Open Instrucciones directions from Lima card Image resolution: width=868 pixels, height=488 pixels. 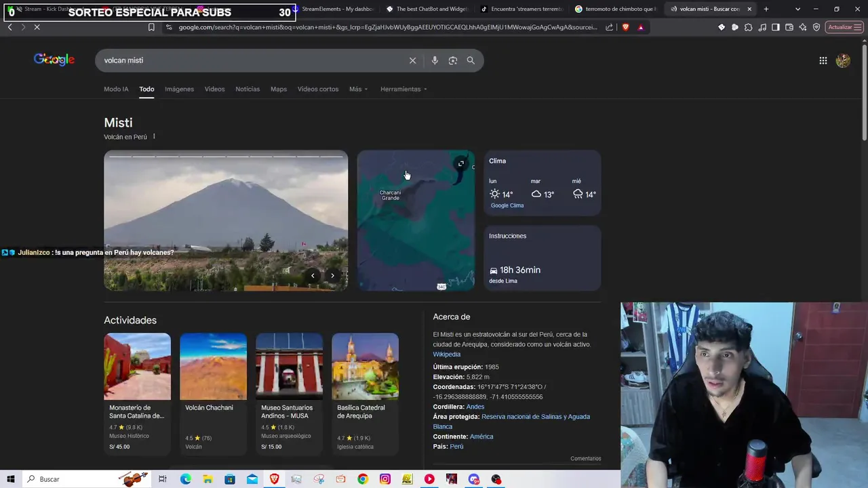tap(542, 258)
